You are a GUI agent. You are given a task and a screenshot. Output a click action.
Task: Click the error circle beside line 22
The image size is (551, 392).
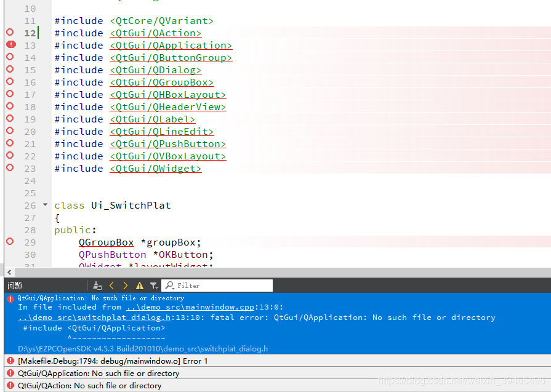[10, 155]
